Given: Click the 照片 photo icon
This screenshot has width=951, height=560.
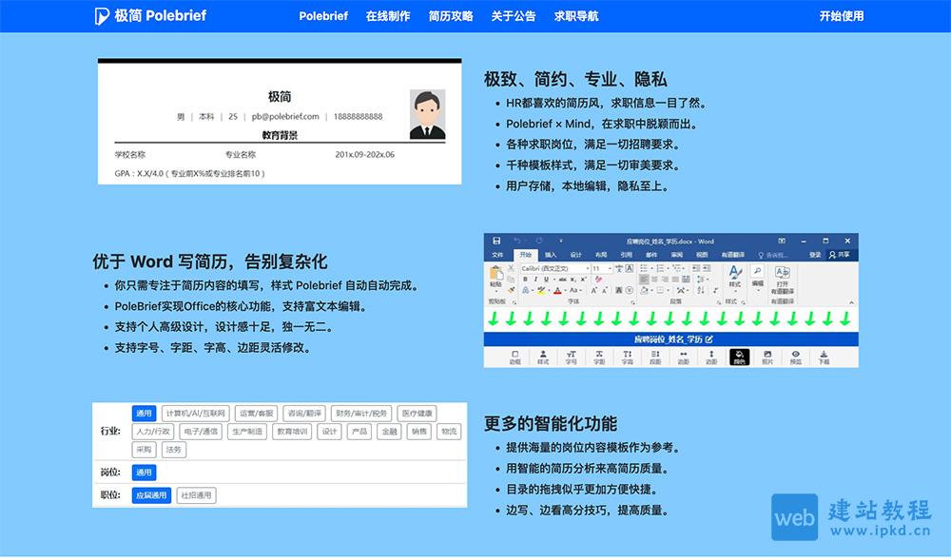Looking at the screenshot, I should pyautogui.click(x=767, y=357).
